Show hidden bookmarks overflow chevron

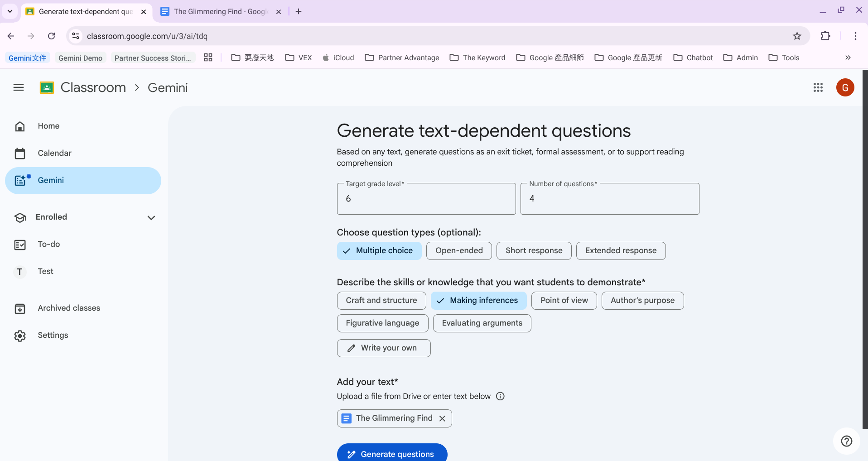pos(848,58)
